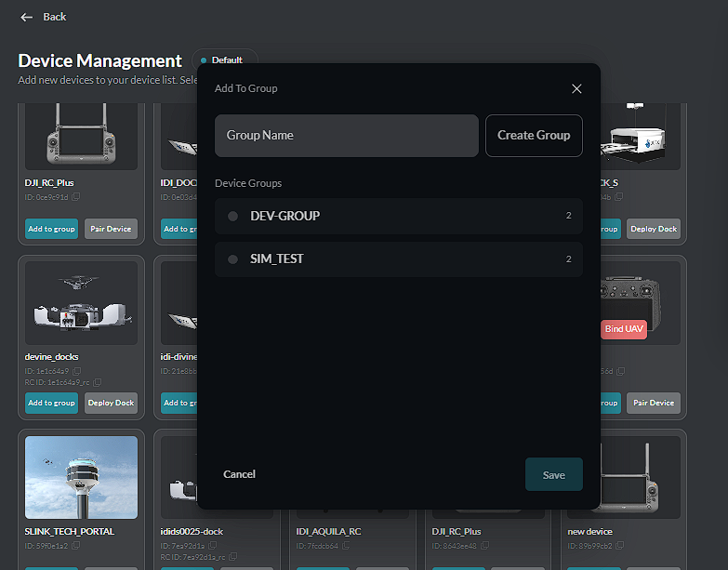Click the Device Management heading
The image size is (728, 570).
pyautogui.click(x=99, y=60)
